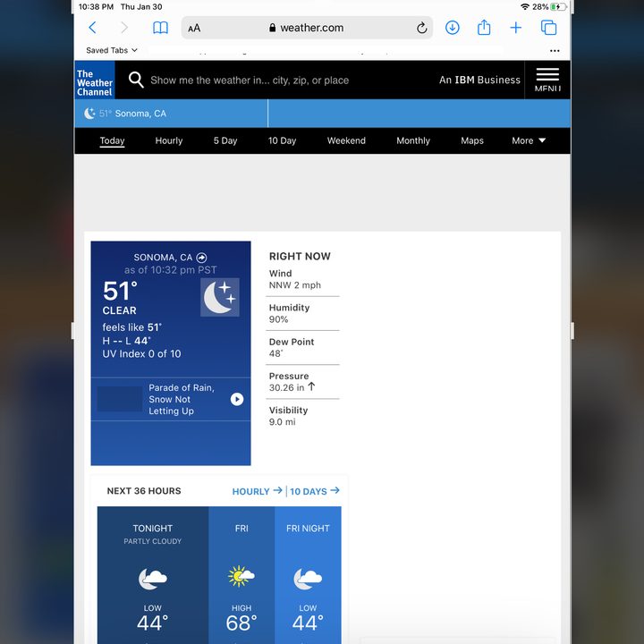Tap the Wind NNW 2 mph value
The width and height of the screenshot is (644, 644).
pos(294,285)
